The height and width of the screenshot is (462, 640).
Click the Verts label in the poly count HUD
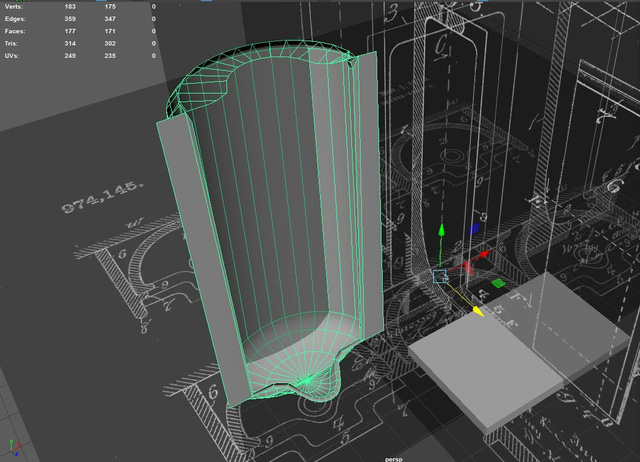13,6
